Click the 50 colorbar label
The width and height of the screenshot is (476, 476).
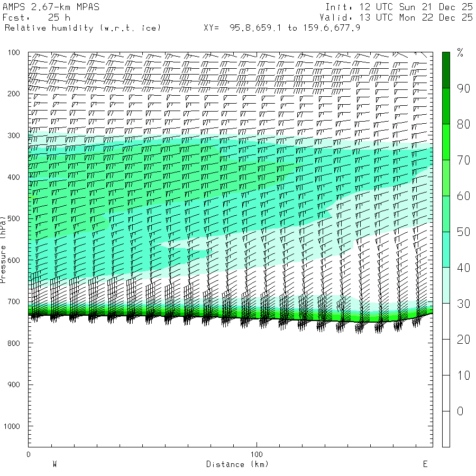coord(463,232)
